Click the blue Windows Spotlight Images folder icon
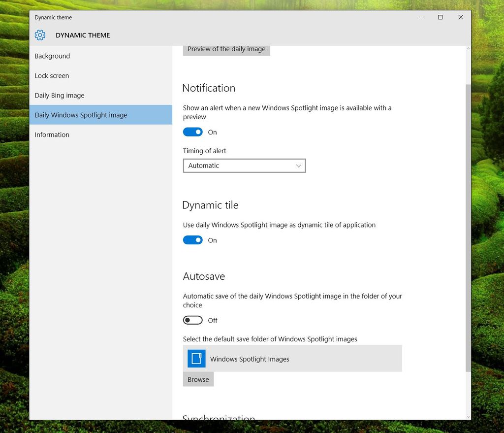 tap(196, 359)
